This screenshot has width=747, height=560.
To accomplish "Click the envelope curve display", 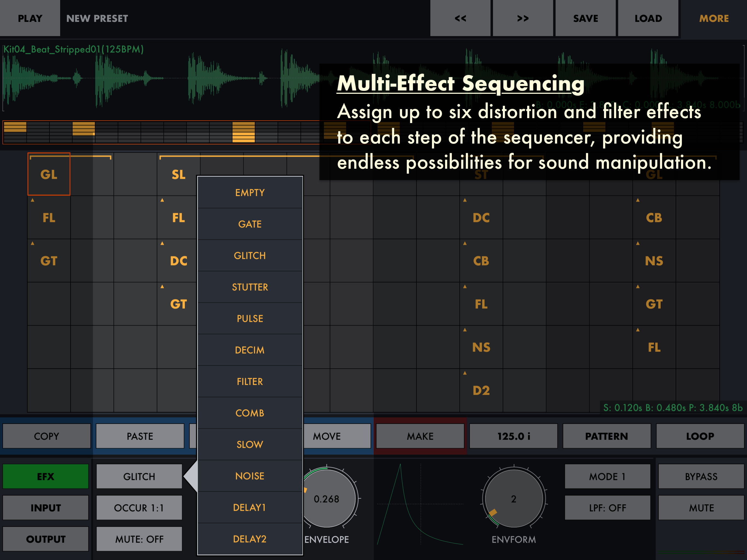I will pyautogui.click(x=420, y=504).
